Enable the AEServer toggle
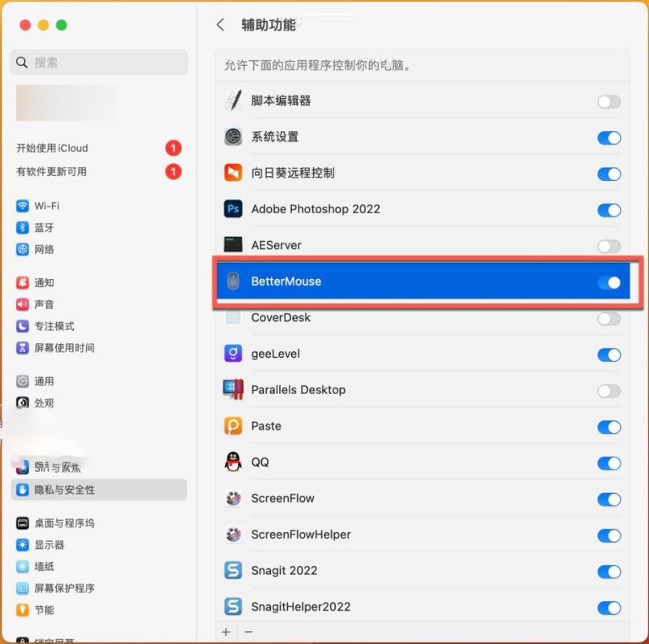This screenshot has height=644, width=649. [609, 247]
